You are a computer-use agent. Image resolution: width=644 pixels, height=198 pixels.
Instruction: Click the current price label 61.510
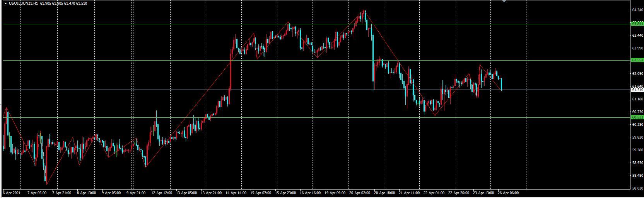(x=637, y=90)
